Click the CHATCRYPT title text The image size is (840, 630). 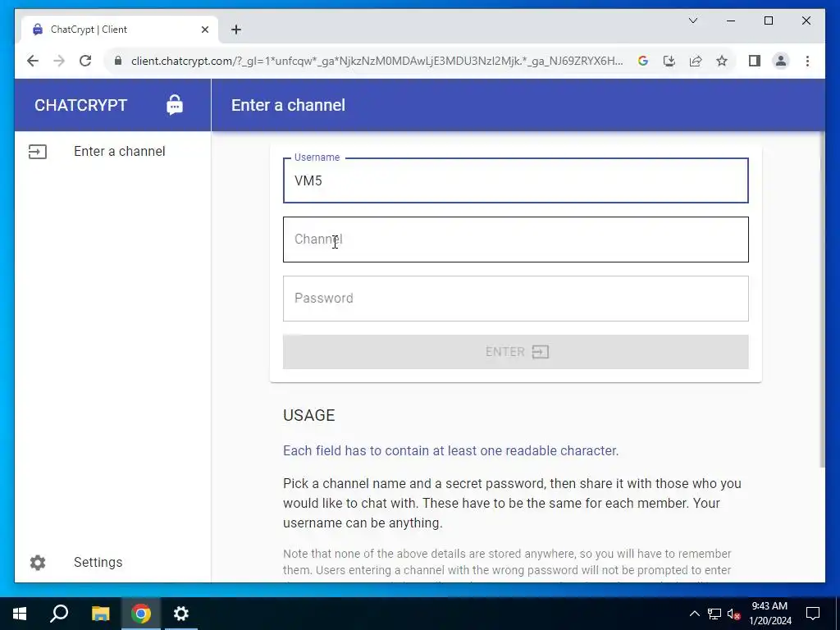81,105
